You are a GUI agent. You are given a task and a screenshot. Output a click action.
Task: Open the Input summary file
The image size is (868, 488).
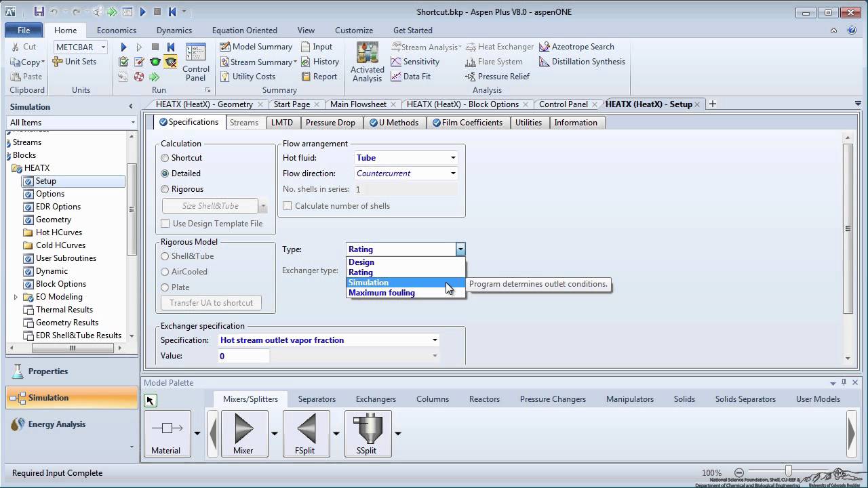click(x=316, y=47)
